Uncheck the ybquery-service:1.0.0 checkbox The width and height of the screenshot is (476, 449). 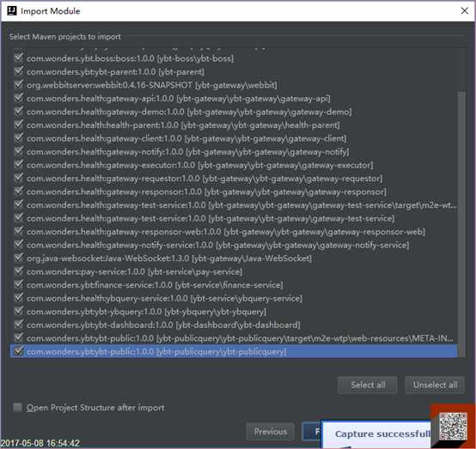tap(19, 298)
